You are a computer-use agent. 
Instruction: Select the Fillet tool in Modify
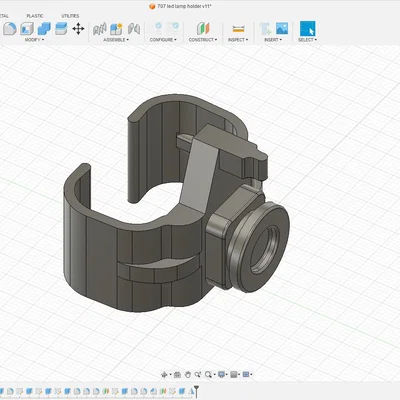(x=10, y=29)
